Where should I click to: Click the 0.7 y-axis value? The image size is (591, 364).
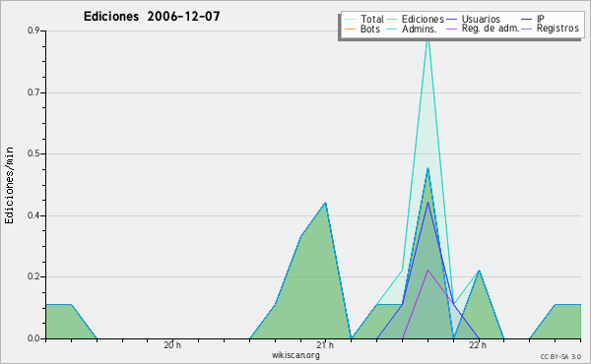33,92
